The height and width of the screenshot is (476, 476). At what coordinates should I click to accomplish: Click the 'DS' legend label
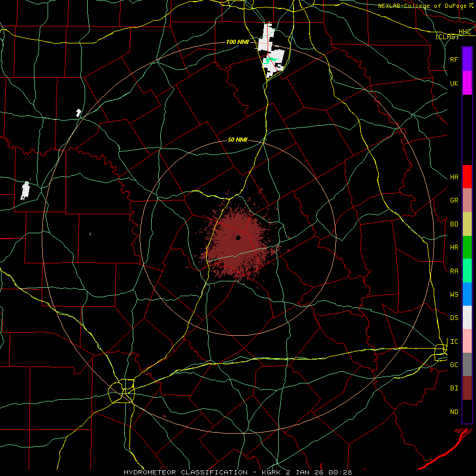pyautogui.click(x=454, y=318)
